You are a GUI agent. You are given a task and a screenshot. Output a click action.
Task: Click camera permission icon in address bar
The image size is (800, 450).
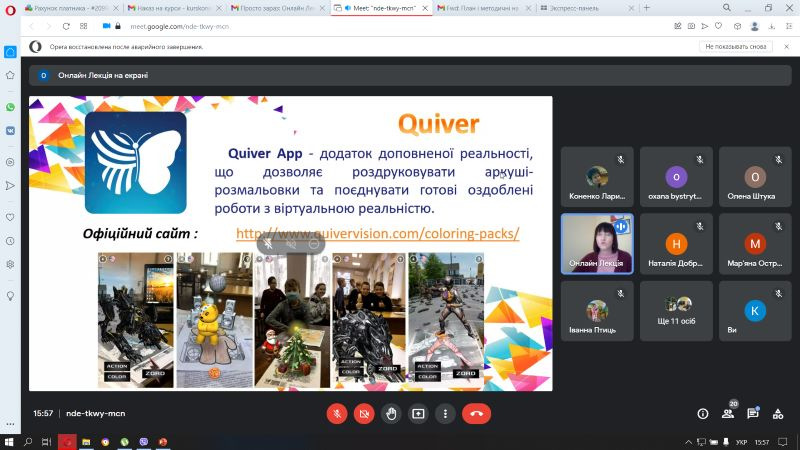pyautogui.click(x=106, y=26)
